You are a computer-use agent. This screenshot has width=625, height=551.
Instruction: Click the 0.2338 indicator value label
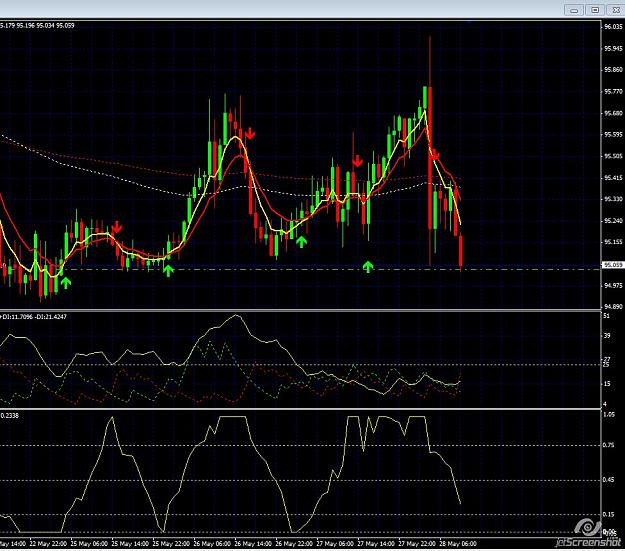pos(9,415)
